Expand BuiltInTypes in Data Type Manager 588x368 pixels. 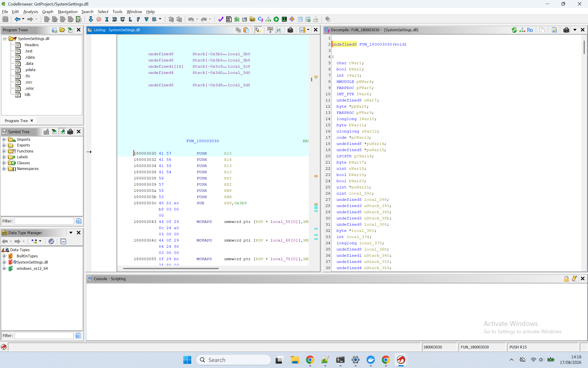pyautogui.click(x=4, y=256)
